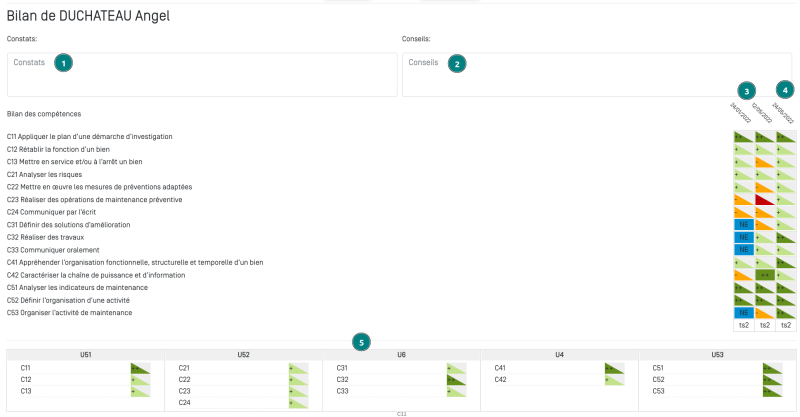Image resolution: width=800 pixels, height=417 pixels.
Task: Click the orange first-column cell for C23
Action: pyautogui.click(x=743, y=199)
